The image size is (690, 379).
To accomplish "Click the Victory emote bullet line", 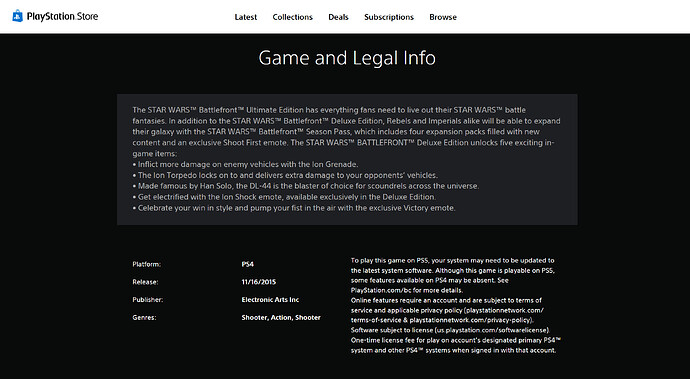I will click(x=294, y=208).
